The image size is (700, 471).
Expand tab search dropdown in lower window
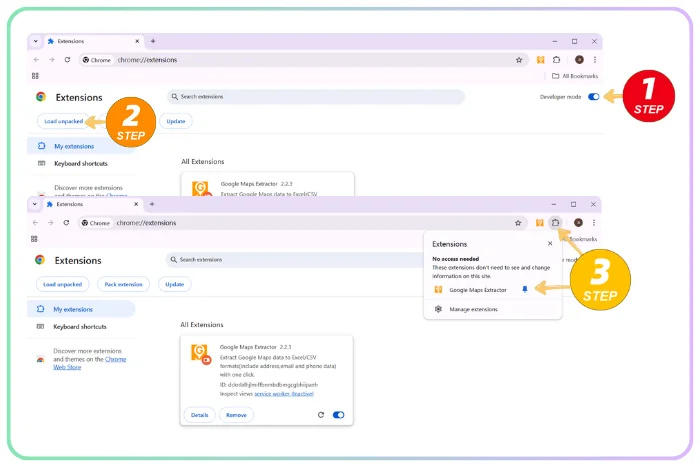(35, 204)
